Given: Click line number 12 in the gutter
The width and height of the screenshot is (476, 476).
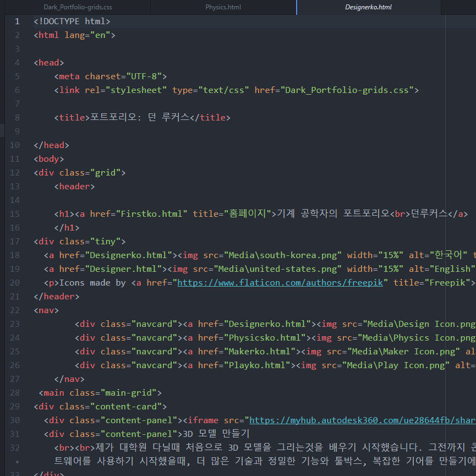Looking at the screenshot, I should (15, 173).
